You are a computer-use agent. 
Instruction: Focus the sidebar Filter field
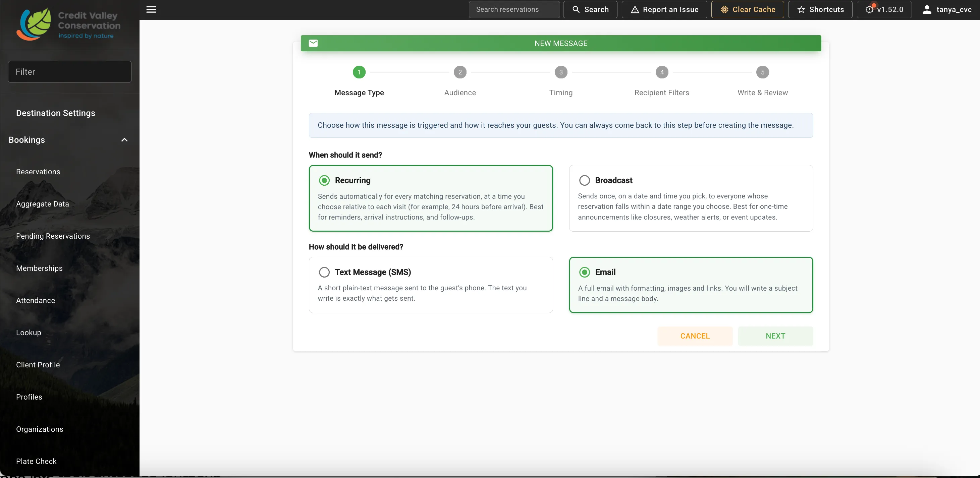(x=70, y=72)
